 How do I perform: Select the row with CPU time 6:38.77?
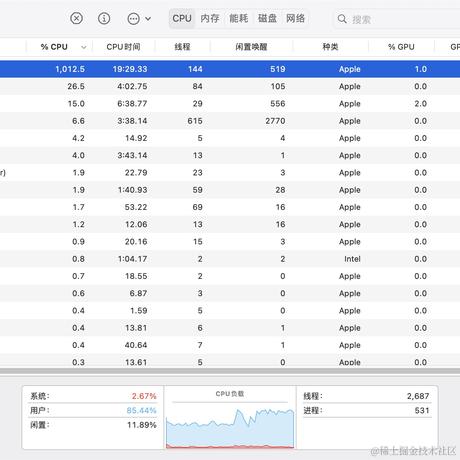(230, 104)
